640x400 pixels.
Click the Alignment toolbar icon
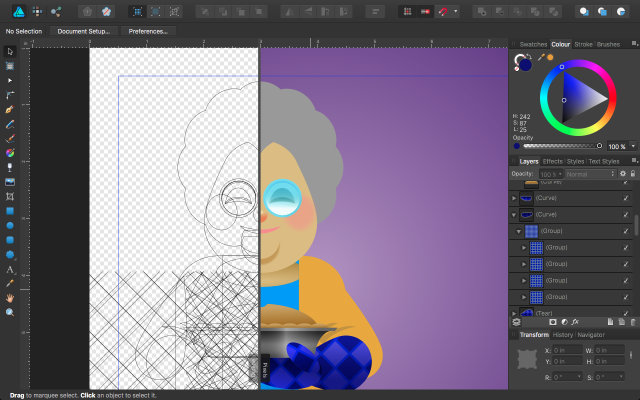tap(375, 12)
